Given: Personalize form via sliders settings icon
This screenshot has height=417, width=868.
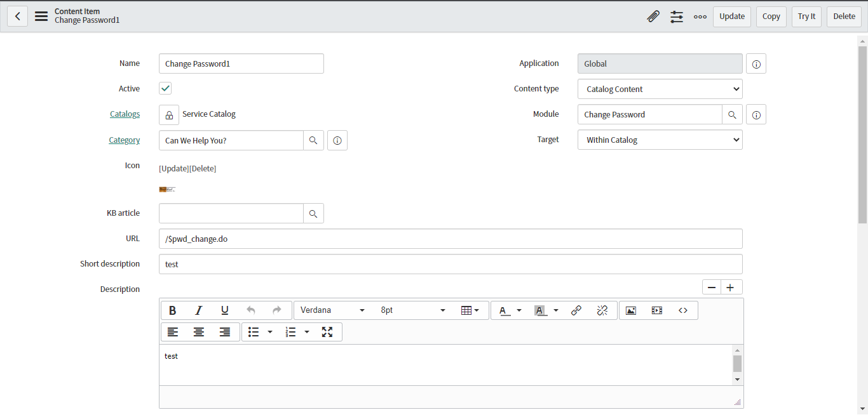Looking at the screenshot, I should pos(677,17).
